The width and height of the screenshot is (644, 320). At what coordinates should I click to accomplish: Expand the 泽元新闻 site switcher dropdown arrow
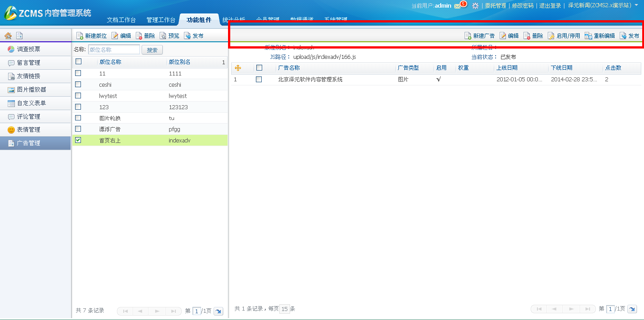coord(636,5)
